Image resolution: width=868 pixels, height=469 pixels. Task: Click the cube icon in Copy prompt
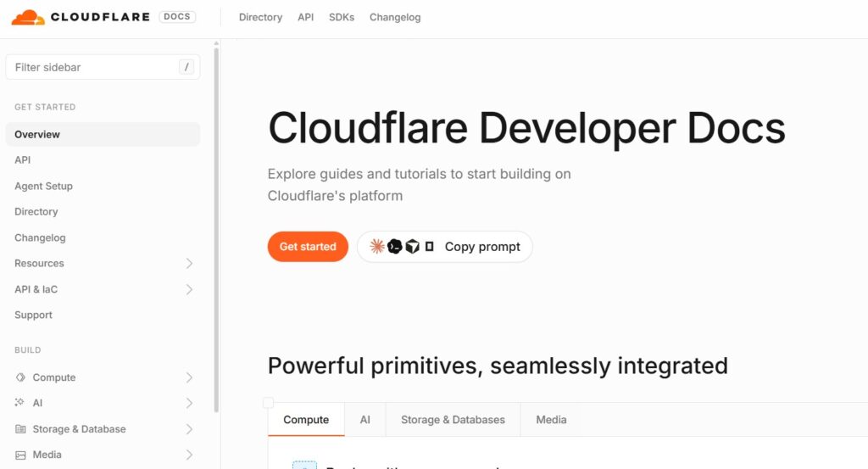point(413,247)
